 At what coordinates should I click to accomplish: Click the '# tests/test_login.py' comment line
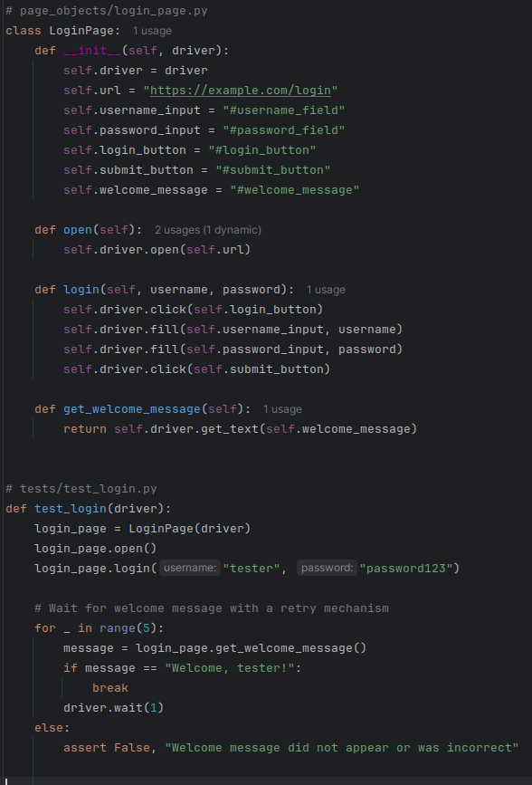point(81,489)
